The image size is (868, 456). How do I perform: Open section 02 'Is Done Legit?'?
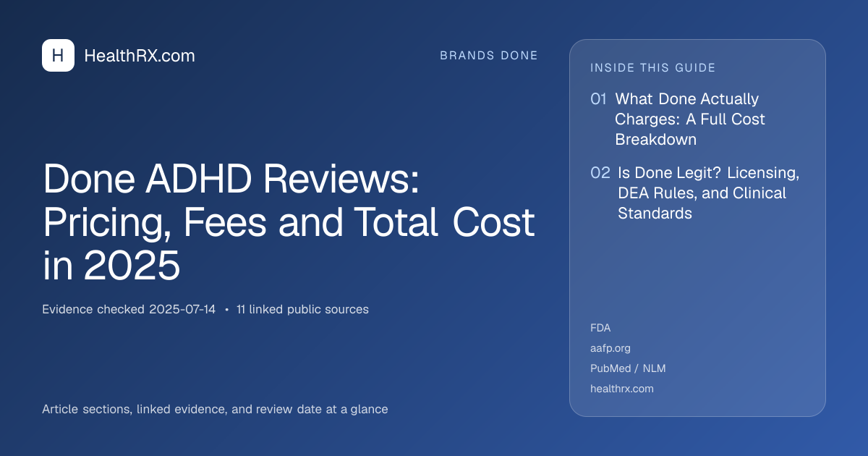(x=708, y=193)
